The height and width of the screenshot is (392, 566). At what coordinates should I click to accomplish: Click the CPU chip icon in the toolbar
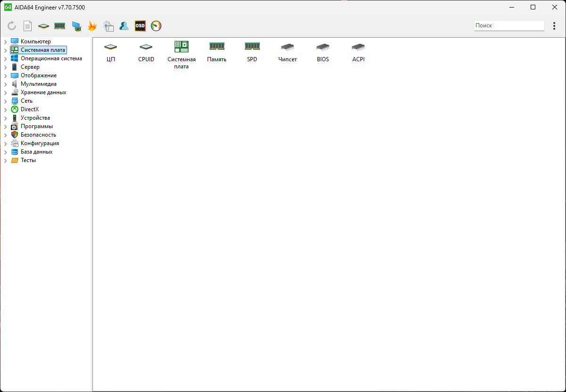coord(43,26)
